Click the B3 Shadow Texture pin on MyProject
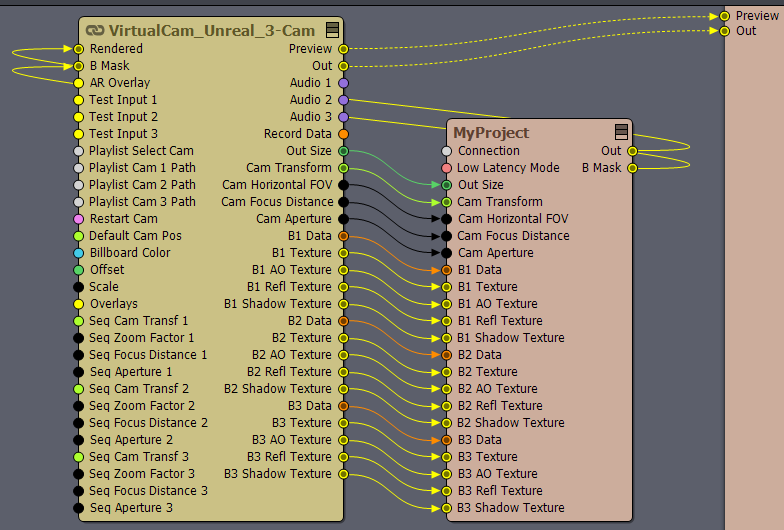784x530 pixels. (447, 508)
